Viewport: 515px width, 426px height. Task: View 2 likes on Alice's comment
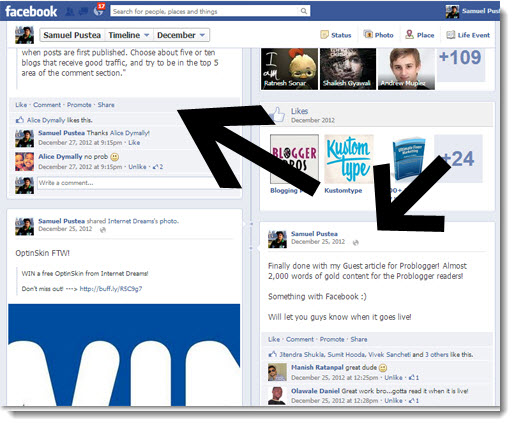point(158,167)
